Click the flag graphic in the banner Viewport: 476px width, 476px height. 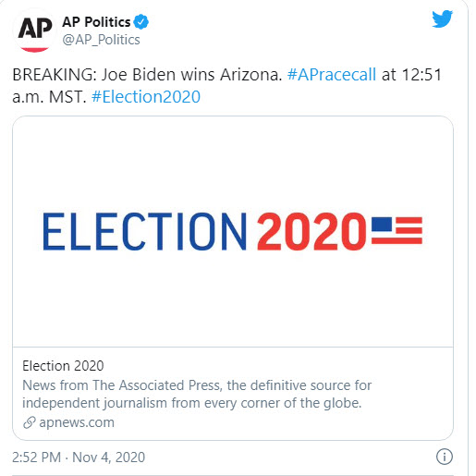(397, 230)
